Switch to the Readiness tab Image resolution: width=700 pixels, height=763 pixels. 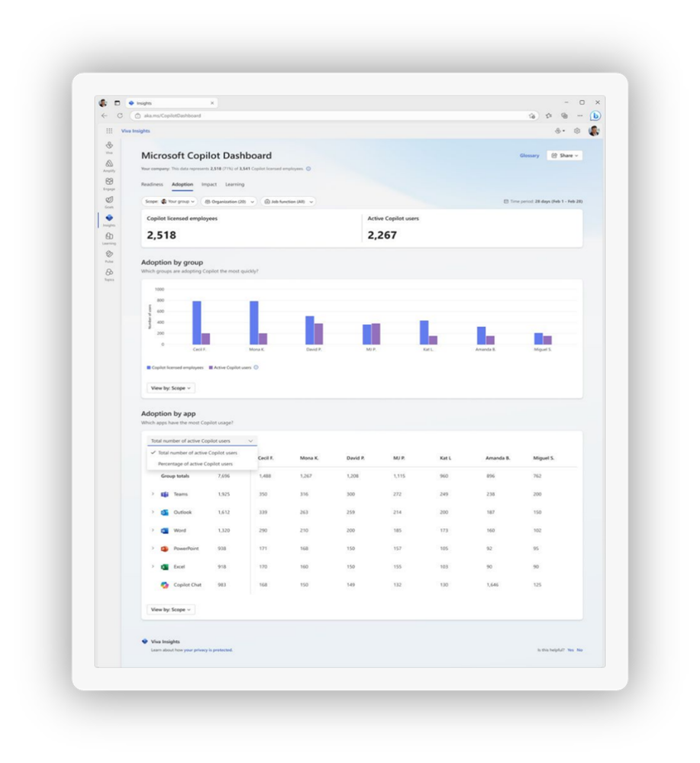click(152, 184)
